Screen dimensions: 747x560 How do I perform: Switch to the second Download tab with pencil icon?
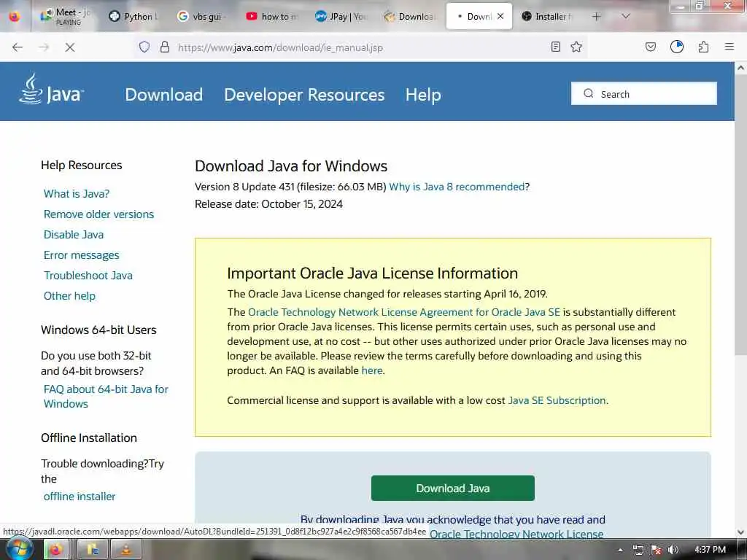(x=410, y=16)
